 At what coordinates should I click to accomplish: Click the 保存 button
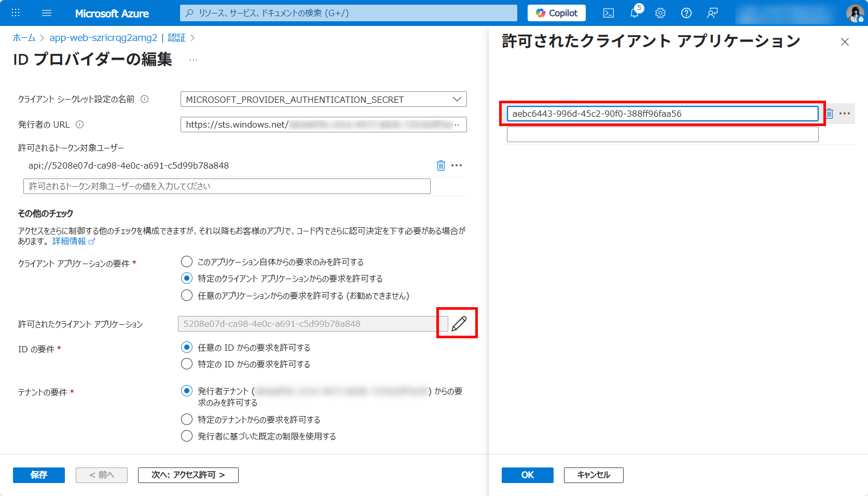[39, 475]
